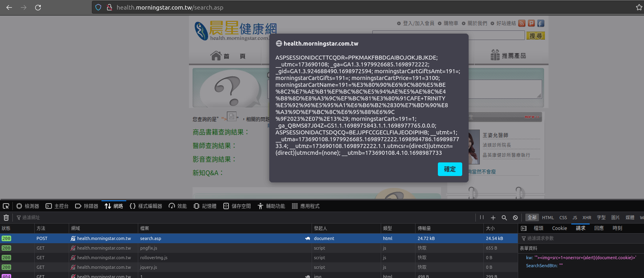Sort by the 大小 Size column header
The height and width of the screenshot is (278, 644).
coord(501,228)
